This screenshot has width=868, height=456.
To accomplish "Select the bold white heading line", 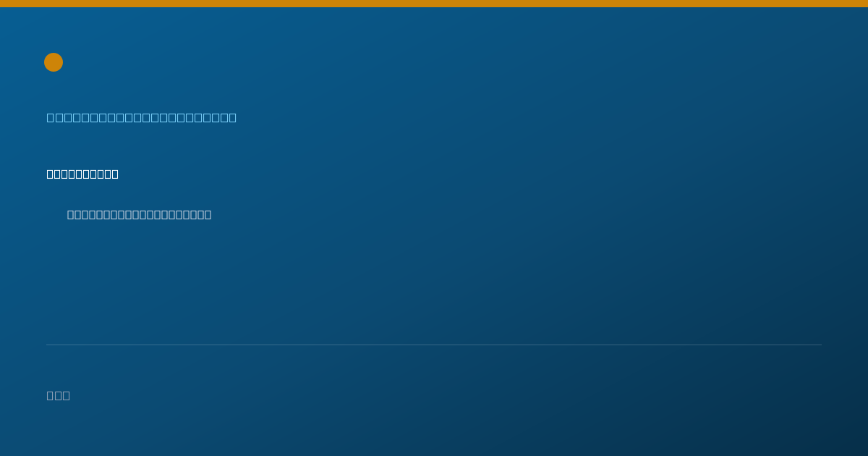I will click(x=82, y=174).
